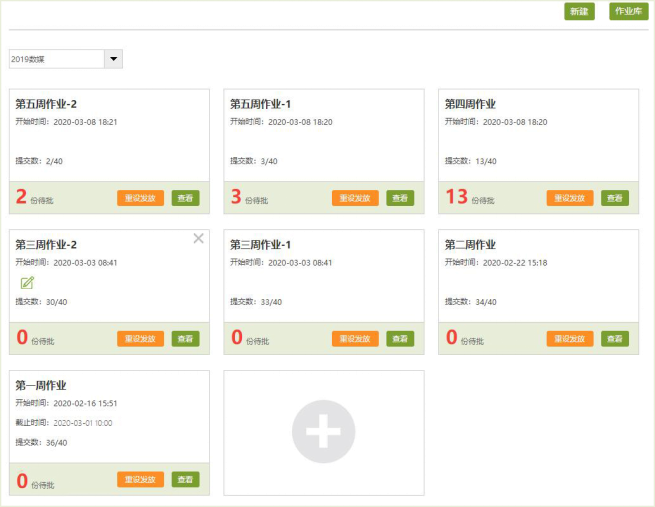Click 重设发放 on the 第五周作业-1 card
The width and height of the screenshot is (655, 507).
click(355, 198)
